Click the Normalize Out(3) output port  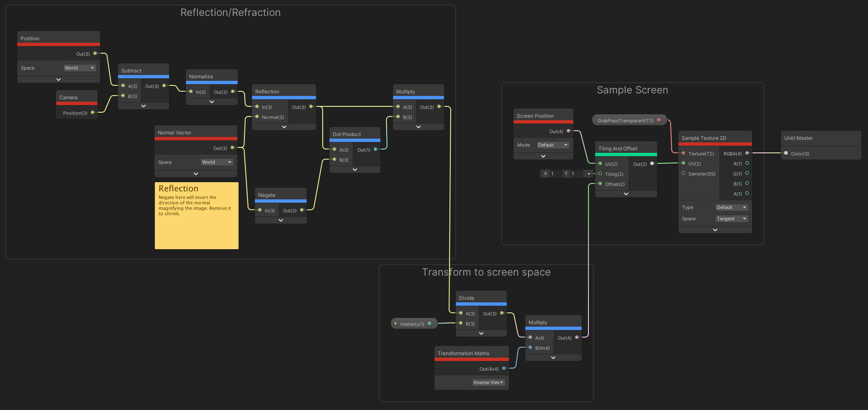coord(233,91)
